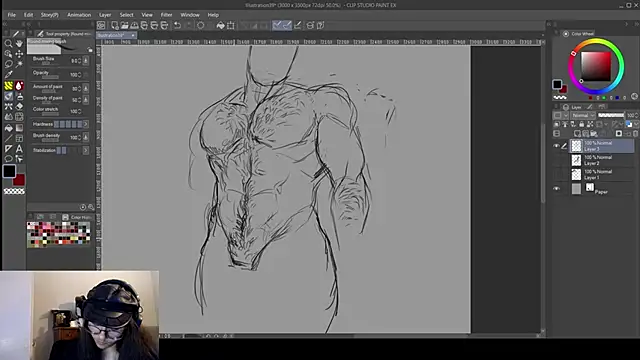The image size is (640, 360).
Task: Select Layer 1 in layer list
Action: click(602, 174)
